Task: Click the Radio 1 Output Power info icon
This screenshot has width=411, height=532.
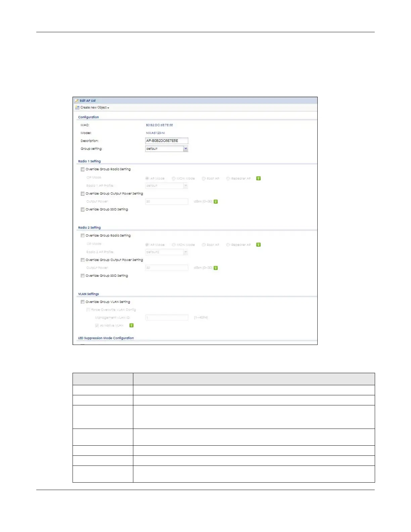Action: pyautogui.click(x=216, y=202)
